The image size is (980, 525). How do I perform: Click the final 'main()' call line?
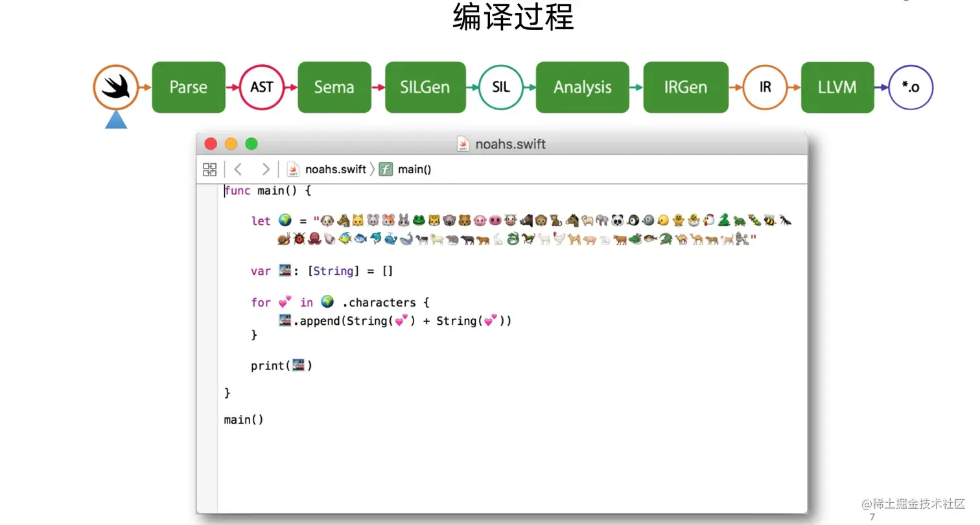[244, 419]
